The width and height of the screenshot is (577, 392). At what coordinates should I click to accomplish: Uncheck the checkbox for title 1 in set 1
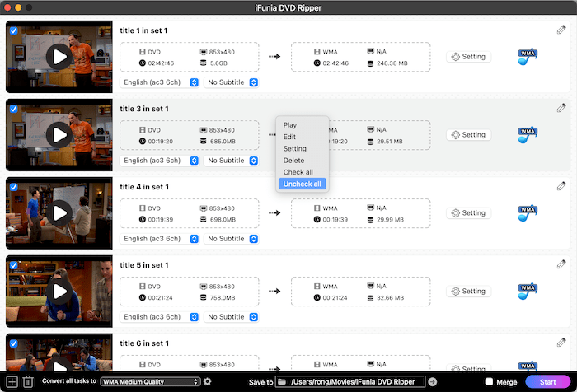[13, 30]
